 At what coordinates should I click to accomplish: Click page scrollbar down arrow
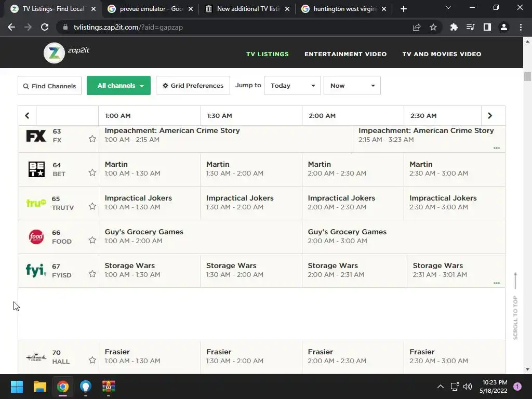click(527, 369)
